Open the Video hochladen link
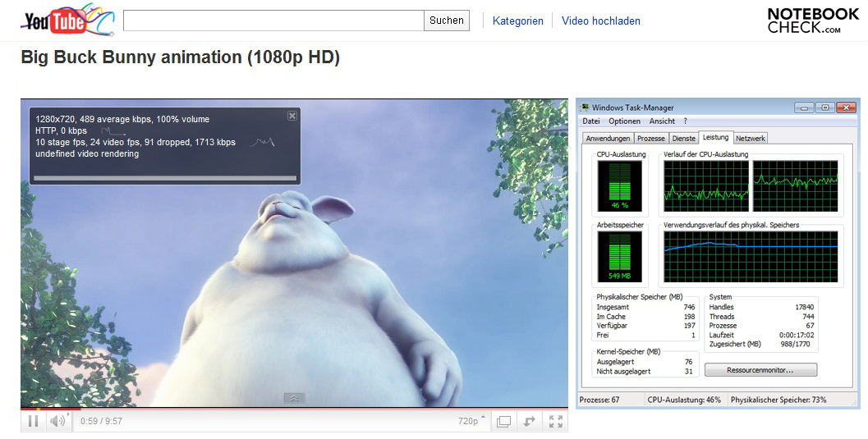 click(x=600, y=21)
